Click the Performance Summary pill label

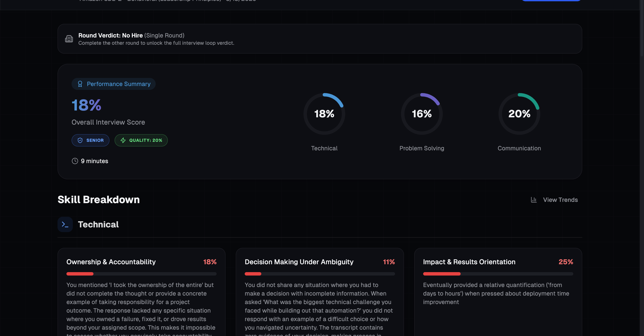pyautogui.click(x=118, y=84)
